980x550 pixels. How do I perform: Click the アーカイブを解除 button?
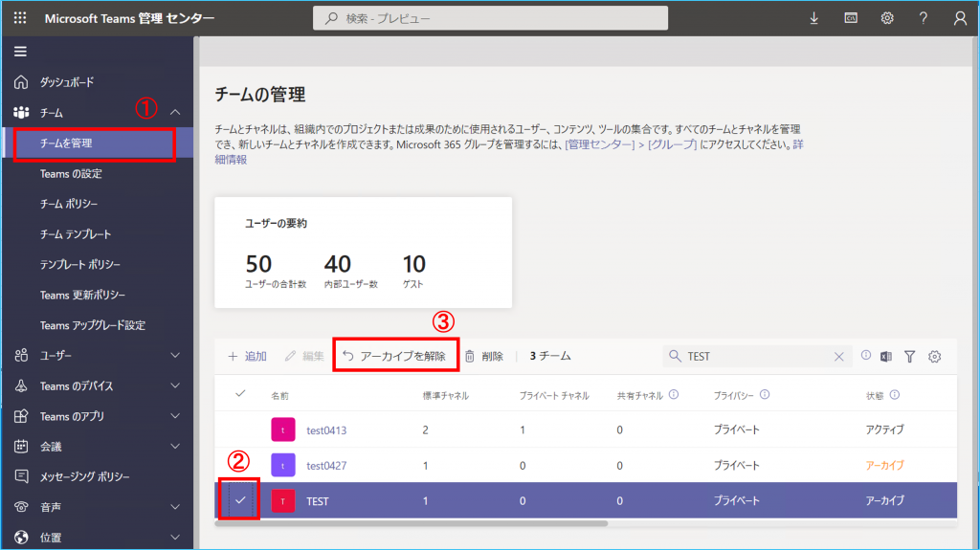tap(395, 356)
